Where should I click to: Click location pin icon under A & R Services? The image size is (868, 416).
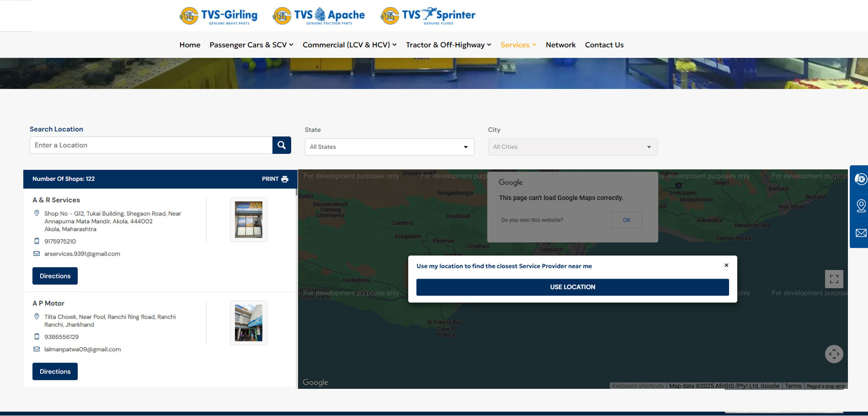[36, 213]
